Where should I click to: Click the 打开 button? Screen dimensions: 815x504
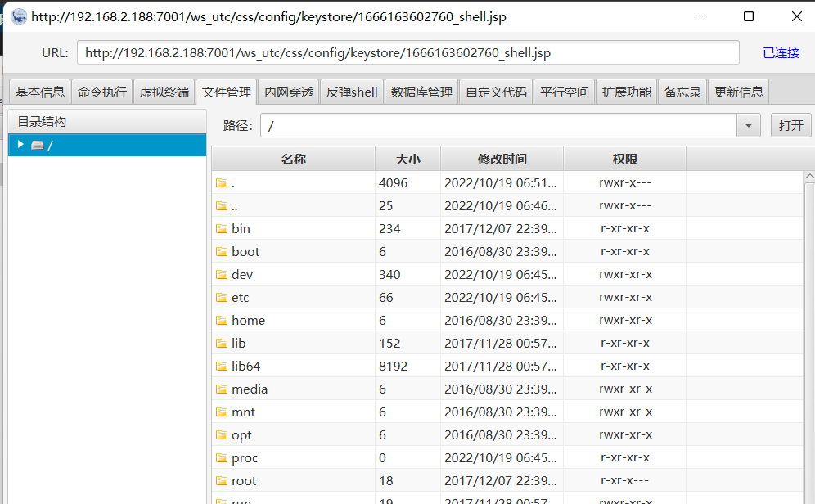[x=790, y=125]
